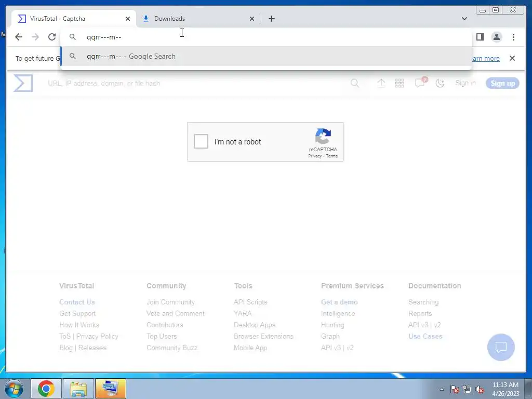This screenshot has width=532, height=399.
Task: Open the Searching documentation link
Action: point(423,302)
